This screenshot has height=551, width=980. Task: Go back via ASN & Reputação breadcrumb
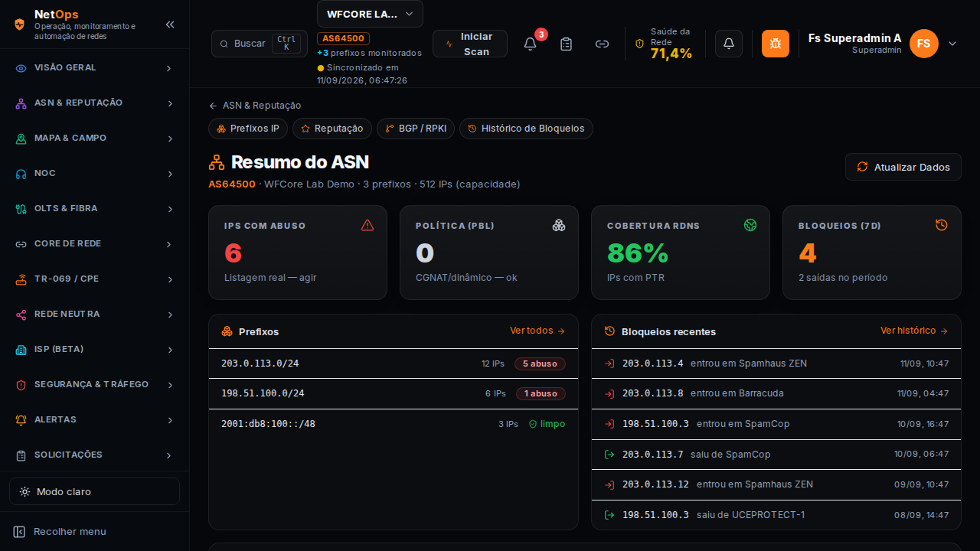pyautogui.click(x=255, y=106)
